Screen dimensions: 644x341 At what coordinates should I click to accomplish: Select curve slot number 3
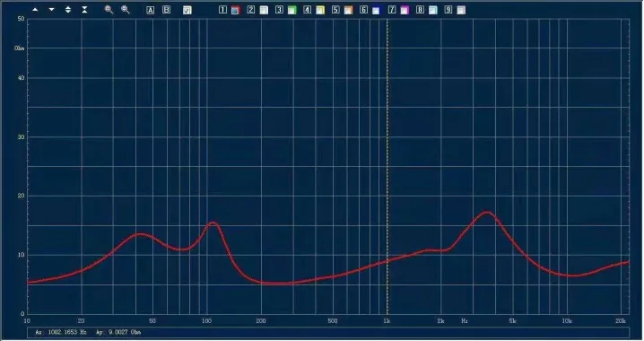279,10
